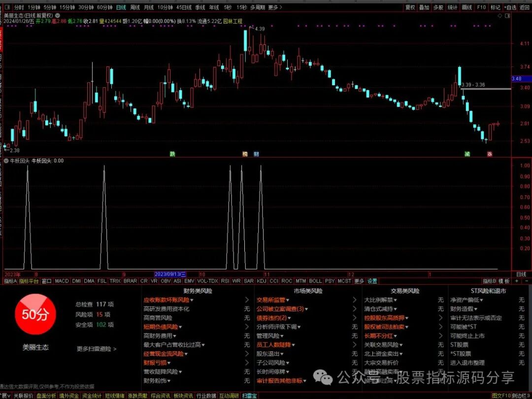Open arrow beside 应收账款坏账风险
The height and width of the screenshot is (399, 532).
tap(247, 300)
